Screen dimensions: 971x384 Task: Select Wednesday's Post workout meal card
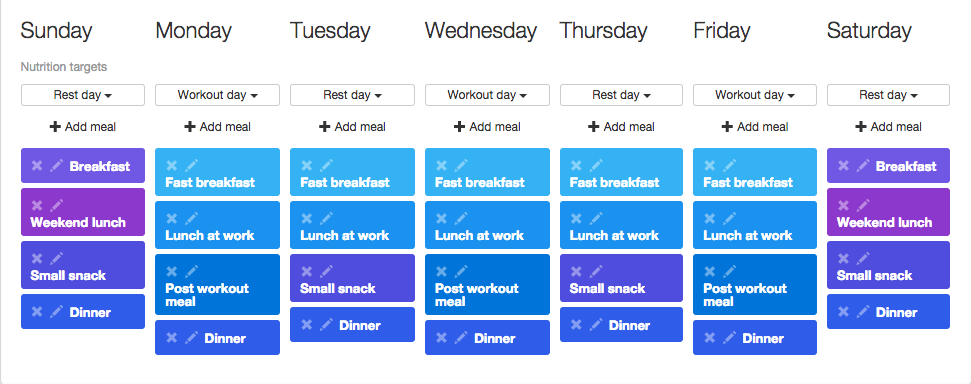point(487,284)
